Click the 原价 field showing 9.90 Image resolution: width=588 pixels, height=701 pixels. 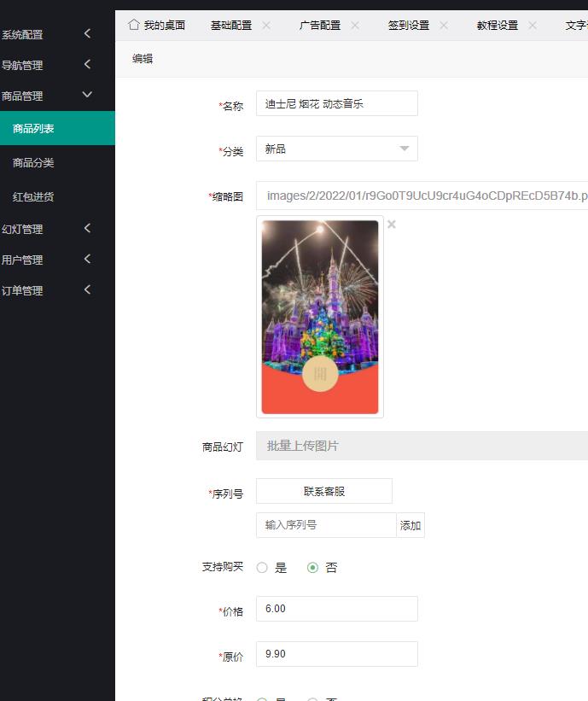point(337,654)
